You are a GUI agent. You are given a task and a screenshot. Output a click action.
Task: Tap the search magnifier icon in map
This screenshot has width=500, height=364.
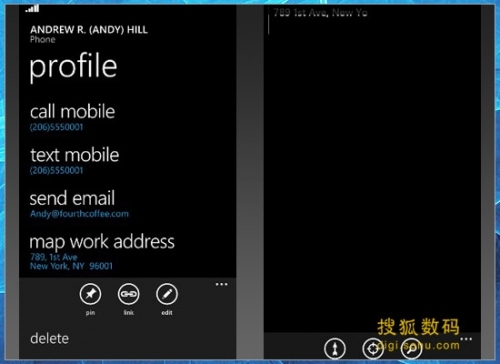pos(411,348)
